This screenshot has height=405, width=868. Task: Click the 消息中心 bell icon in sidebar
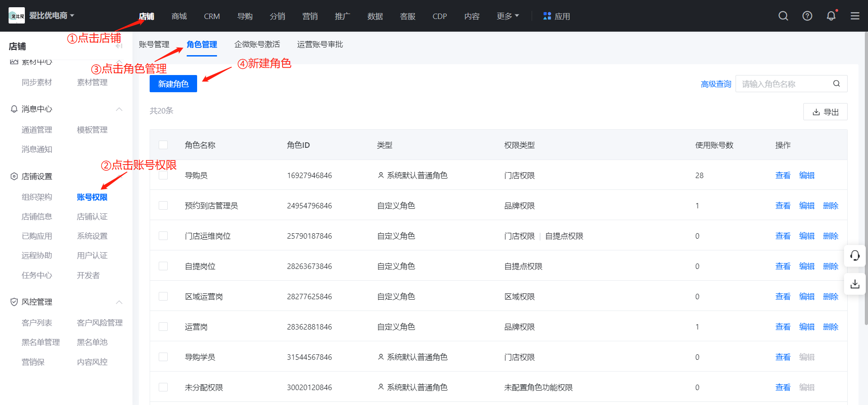coord(14,109)
